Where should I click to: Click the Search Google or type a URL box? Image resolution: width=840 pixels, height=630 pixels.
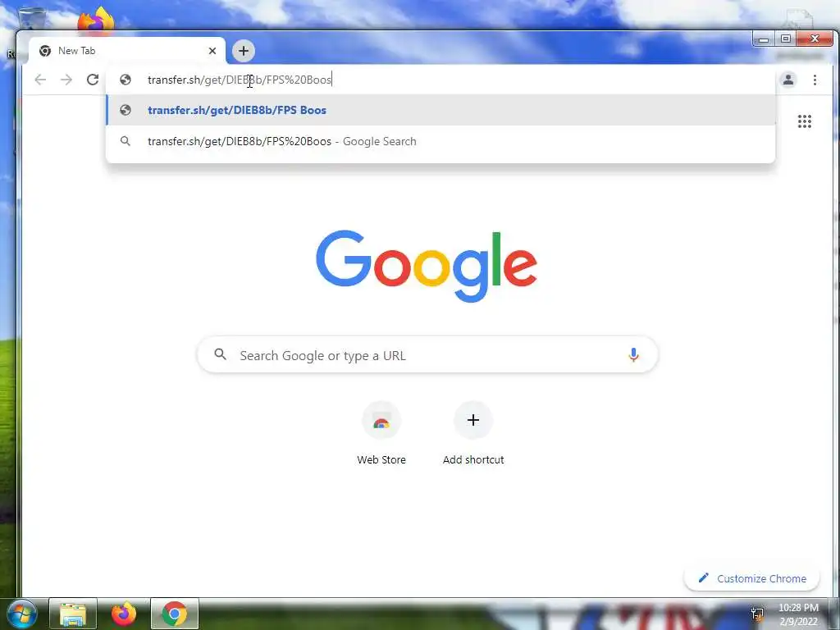[x=427, y=354]
